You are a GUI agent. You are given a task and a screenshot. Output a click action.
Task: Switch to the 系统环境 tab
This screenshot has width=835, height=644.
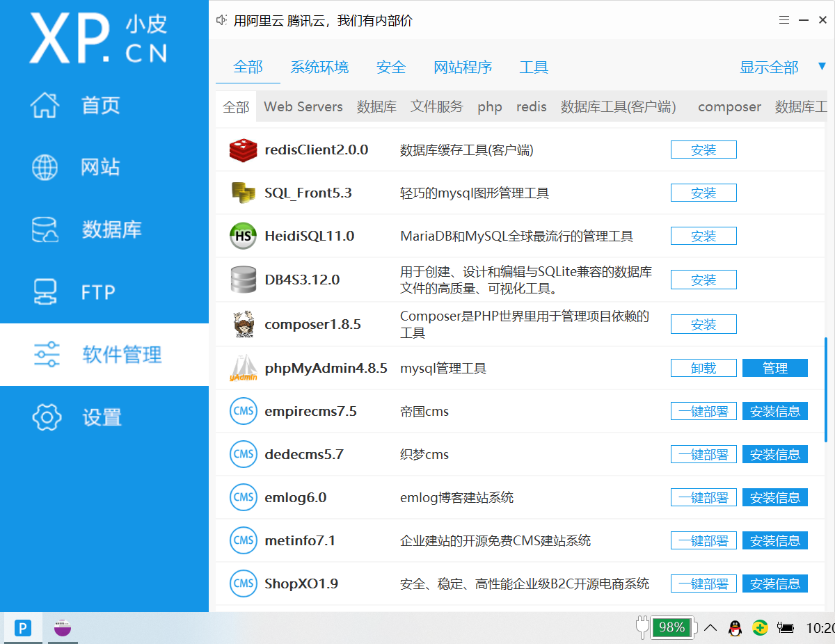[x=319, y=67]
